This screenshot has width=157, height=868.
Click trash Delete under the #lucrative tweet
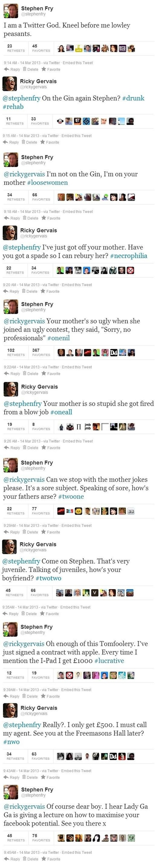click(x=24, y=696)
